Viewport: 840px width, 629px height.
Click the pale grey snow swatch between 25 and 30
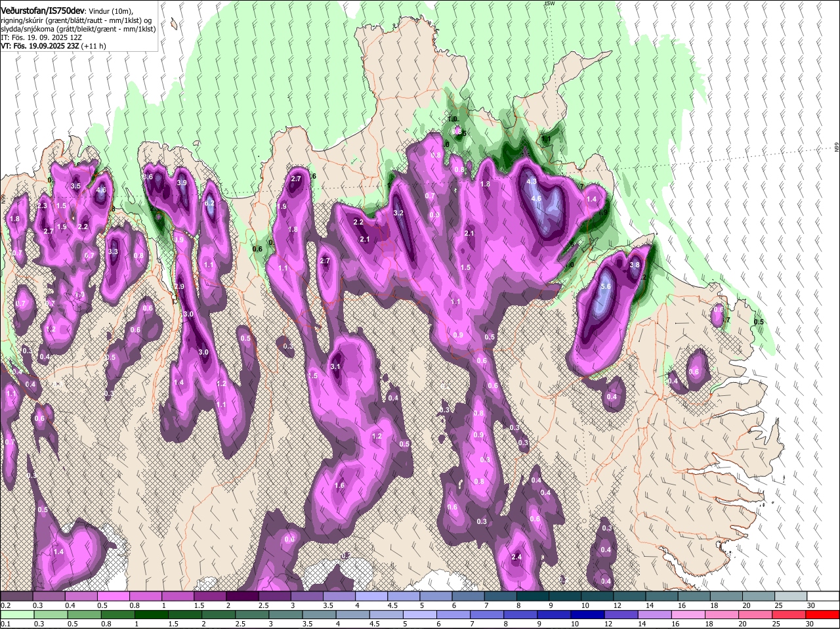click(791, 596)
